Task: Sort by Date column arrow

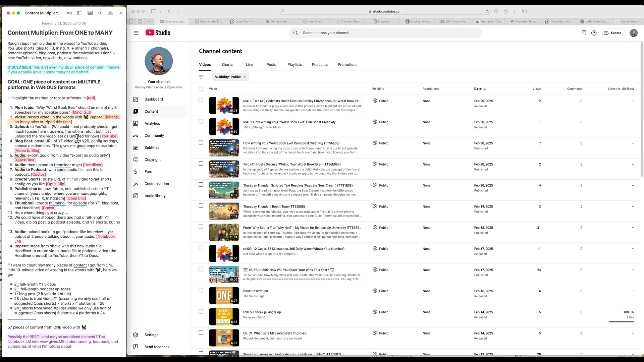Action: click(x=485, y=89)
